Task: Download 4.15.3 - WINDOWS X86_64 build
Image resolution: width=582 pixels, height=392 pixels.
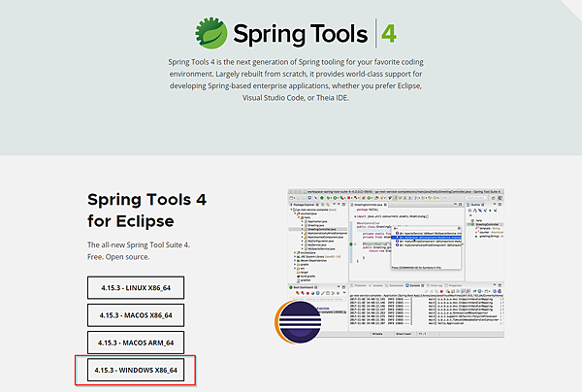Action: point(136,370)
